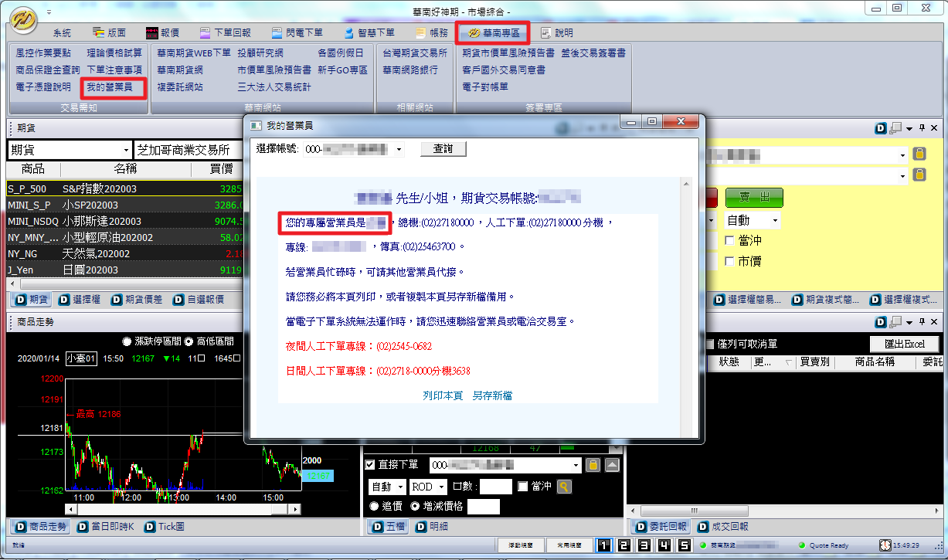Select the 追價 radio button
This screenshot has height=560, width=948.
pos(375,507)
